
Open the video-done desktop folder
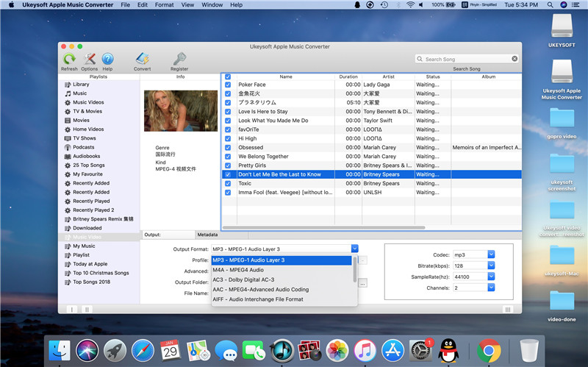pos(562,306)
